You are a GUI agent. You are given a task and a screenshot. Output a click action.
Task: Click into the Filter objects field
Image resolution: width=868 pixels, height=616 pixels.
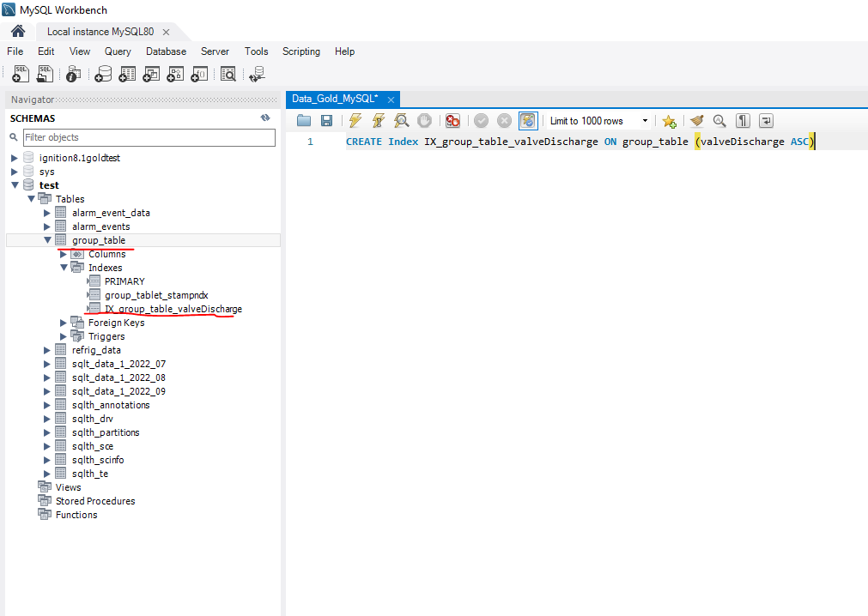[149, 137]
